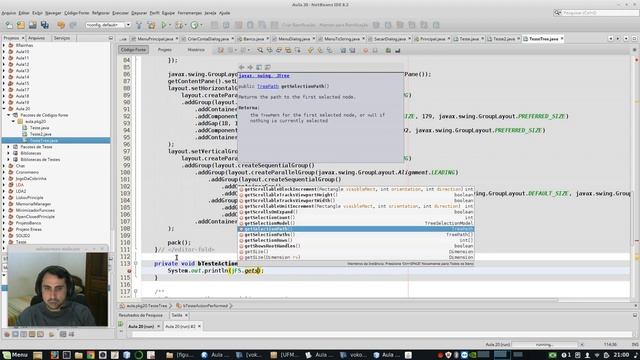Open the Refatorar menu
This screenshot has width=640, height=360.
(100, 13)
